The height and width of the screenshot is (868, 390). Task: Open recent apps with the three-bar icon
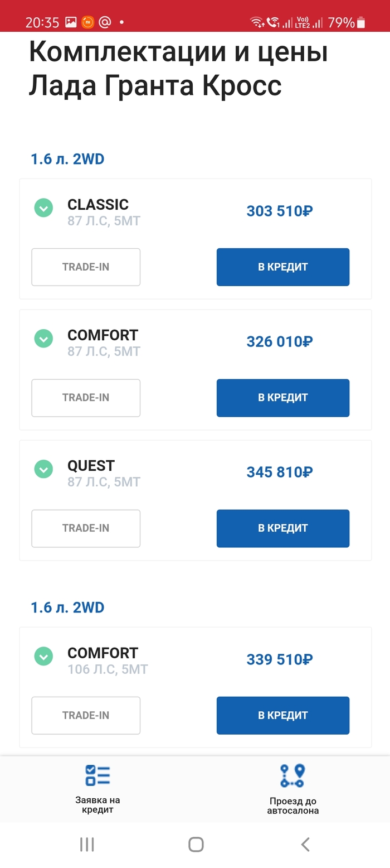click(87, 844)
